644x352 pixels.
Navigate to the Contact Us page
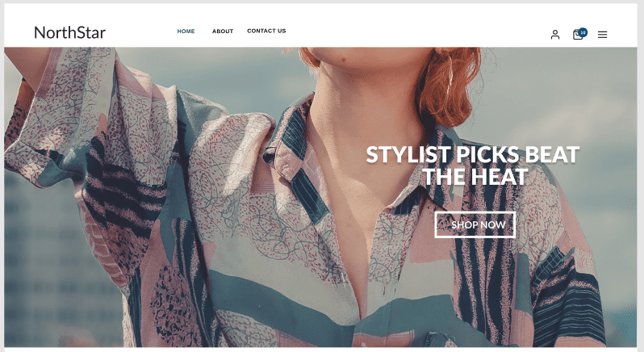pyautogui.click(x=266, y=31)
